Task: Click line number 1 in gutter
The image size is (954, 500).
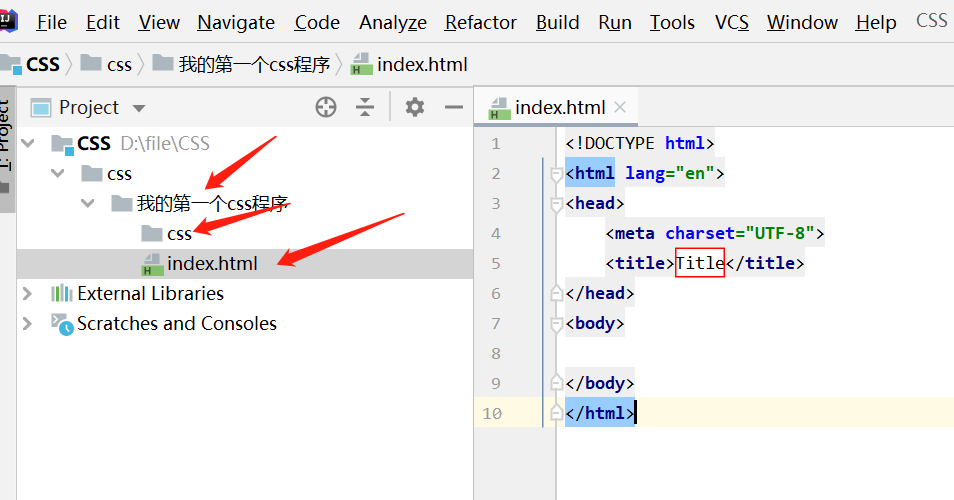Action: click(x=496, y=144)
